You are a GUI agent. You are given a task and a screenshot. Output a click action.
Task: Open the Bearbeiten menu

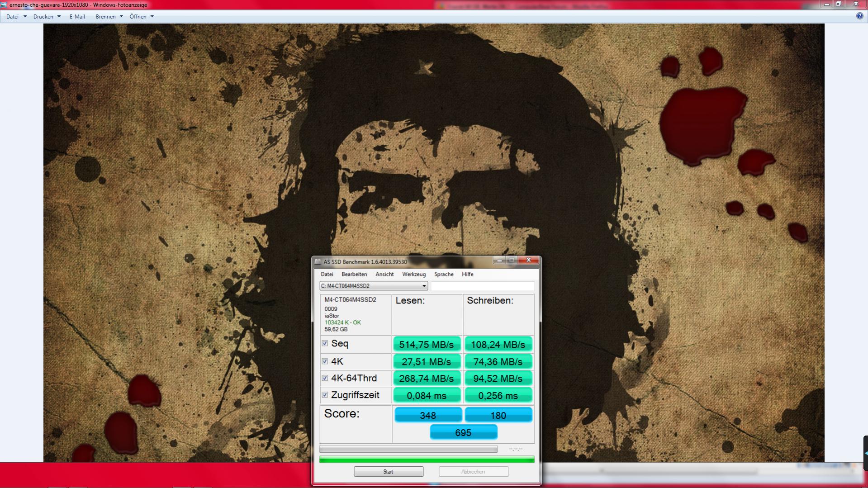pyautogui.click(x=354, y=275)
